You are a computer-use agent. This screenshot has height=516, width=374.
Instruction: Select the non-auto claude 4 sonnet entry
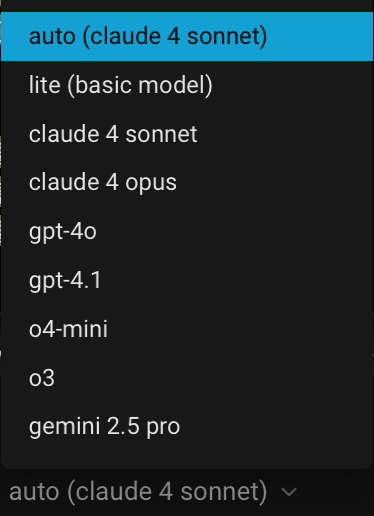tap(187, 134)
